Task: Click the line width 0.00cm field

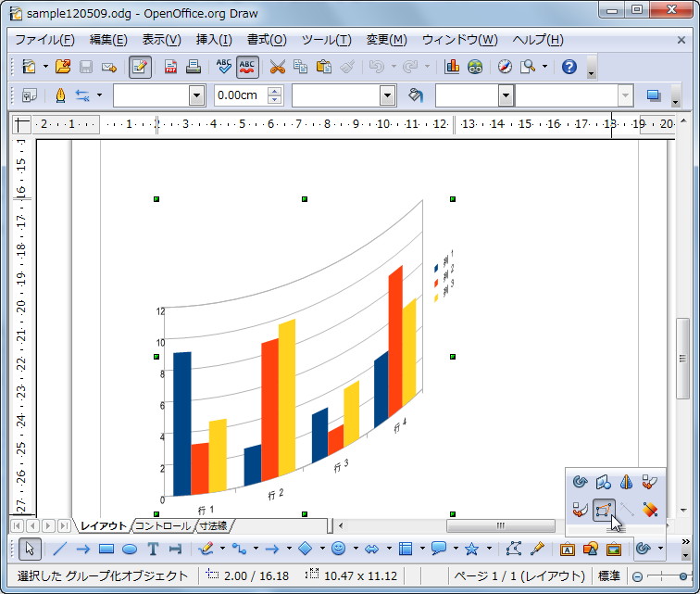Action: coord(240,95)
